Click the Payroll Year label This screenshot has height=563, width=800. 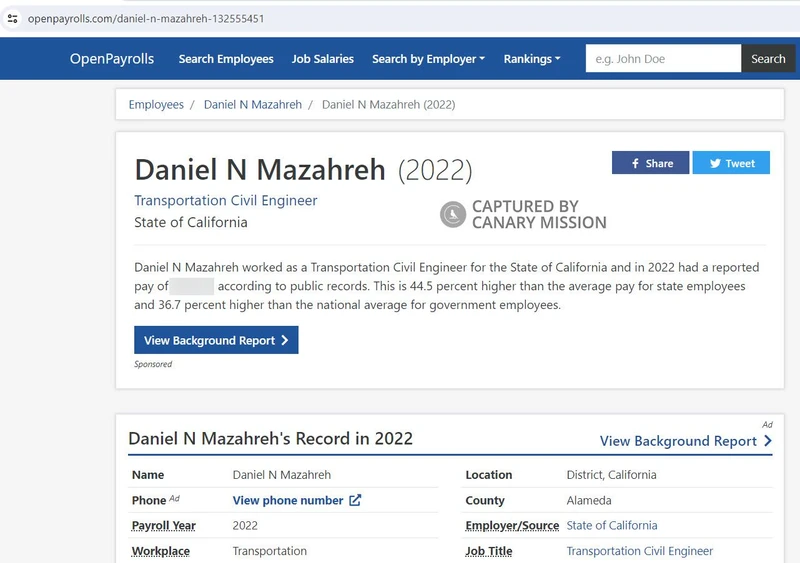(x=163, y=525)
